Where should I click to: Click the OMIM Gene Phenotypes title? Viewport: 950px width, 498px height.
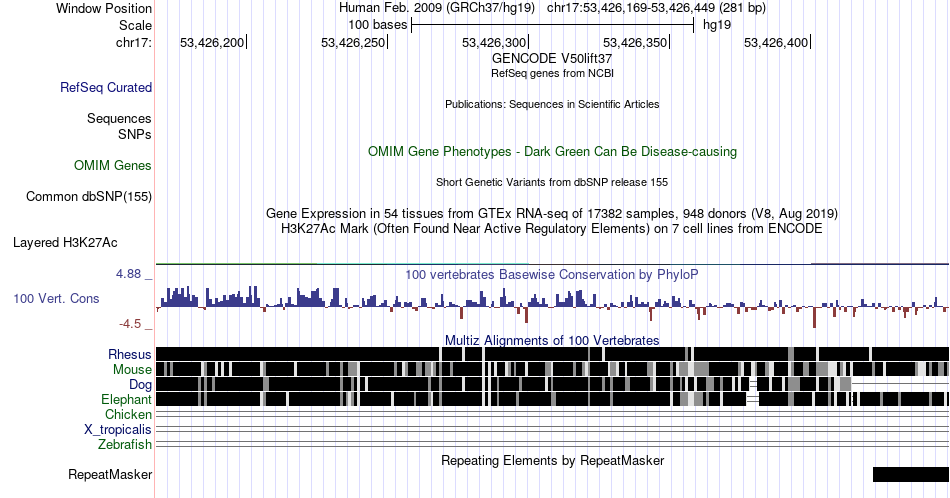553,151
